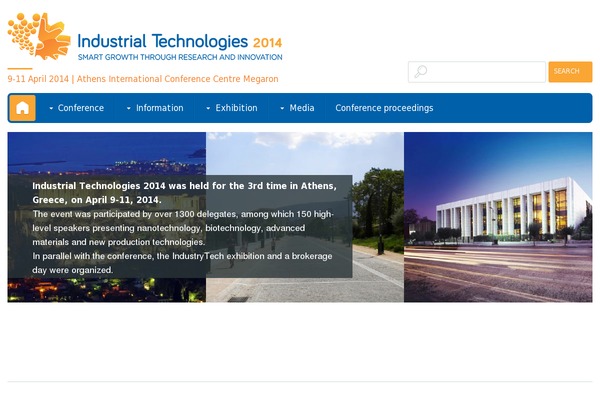Click 'SMART GROWTH THROUGH RESEARCH AND INNOVATION' tagline
This screenshot has height=400, width=600.
(180, 57)
